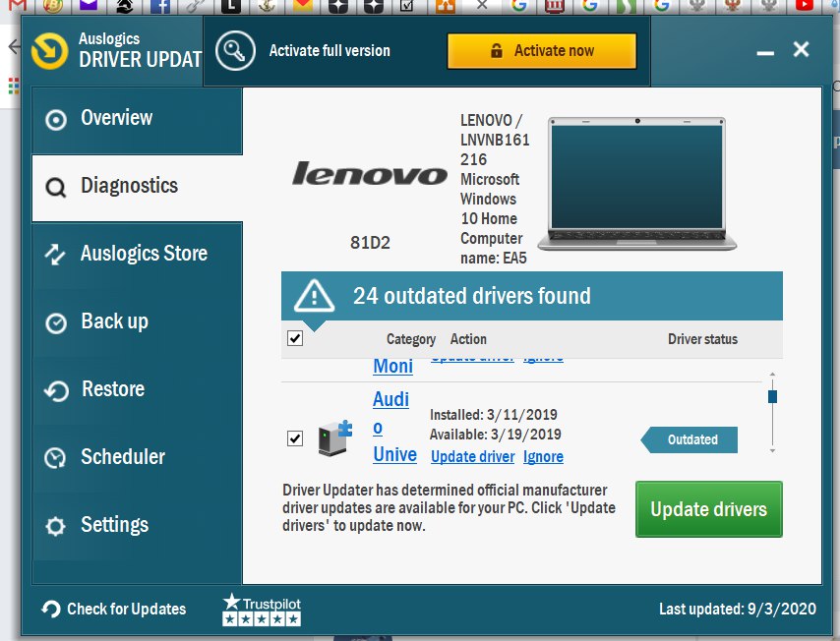Click the Outdated status badge
This screenshot has height=641, width=840.
pos(689,439)
